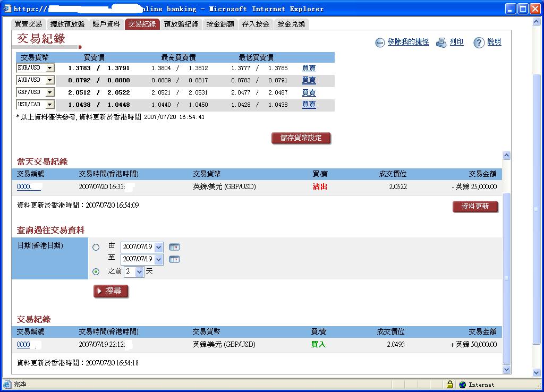Screen dimensions: 544x392
Task: Click the IE page icon in status bar
Action: point(7,385)
